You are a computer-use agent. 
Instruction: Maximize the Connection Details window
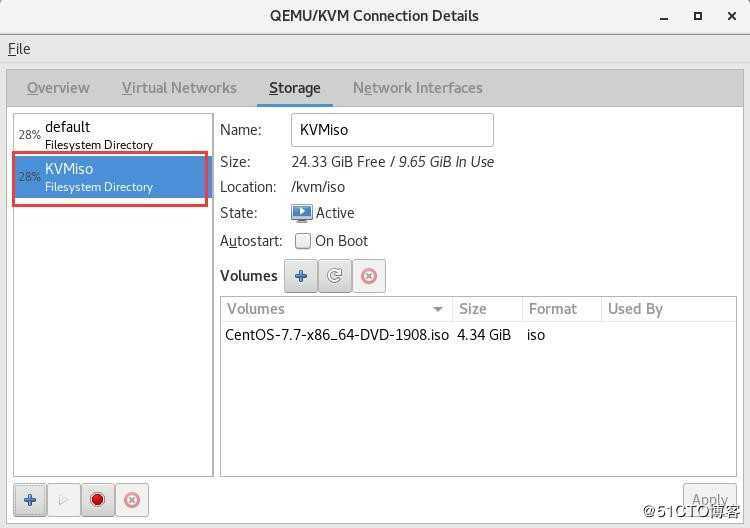point(698,16)
